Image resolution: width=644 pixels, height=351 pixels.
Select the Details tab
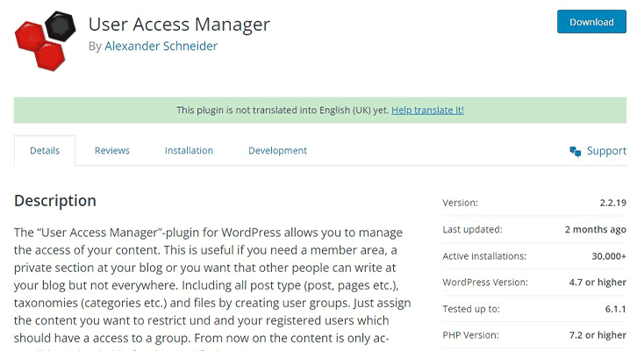point(45,150)
